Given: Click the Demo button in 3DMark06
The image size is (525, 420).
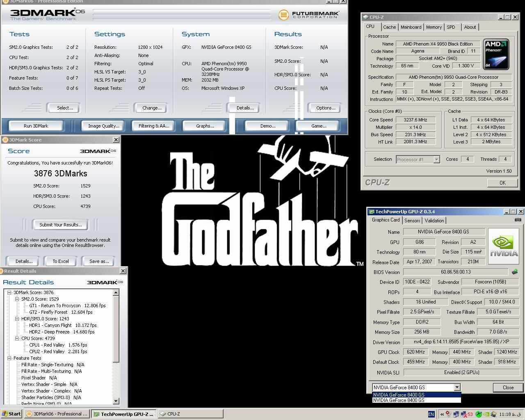Looking at the screenshot, I should click(268, 126).
